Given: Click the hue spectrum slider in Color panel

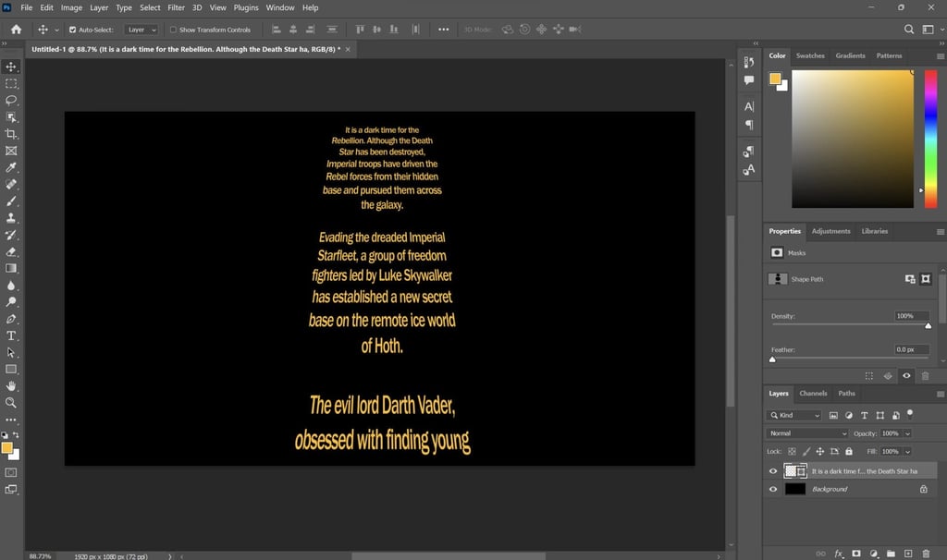Looking at the screenshot, I should point(930,139).
